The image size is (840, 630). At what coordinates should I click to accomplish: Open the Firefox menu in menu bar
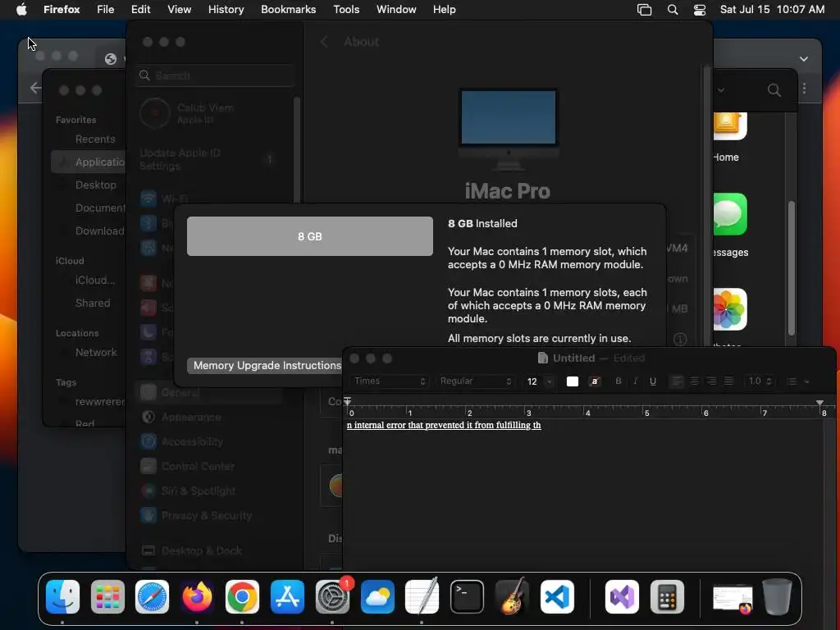click(62, 10)
